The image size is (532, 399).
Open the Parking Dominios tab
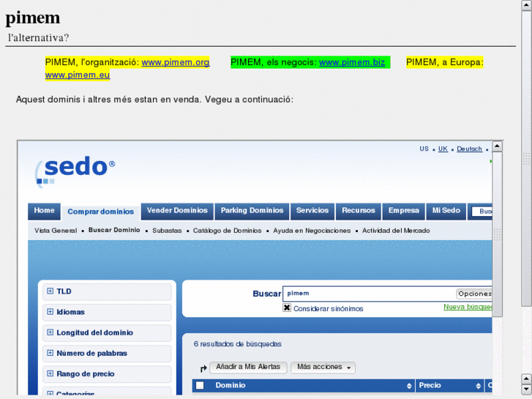tap(252, 211)
